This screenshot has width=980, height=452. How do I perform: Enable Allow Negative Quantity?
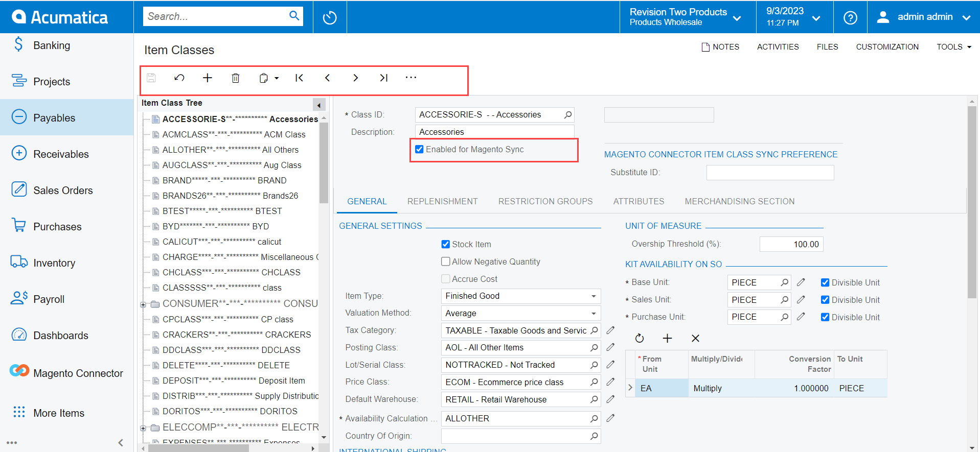[x=445, y=261]
